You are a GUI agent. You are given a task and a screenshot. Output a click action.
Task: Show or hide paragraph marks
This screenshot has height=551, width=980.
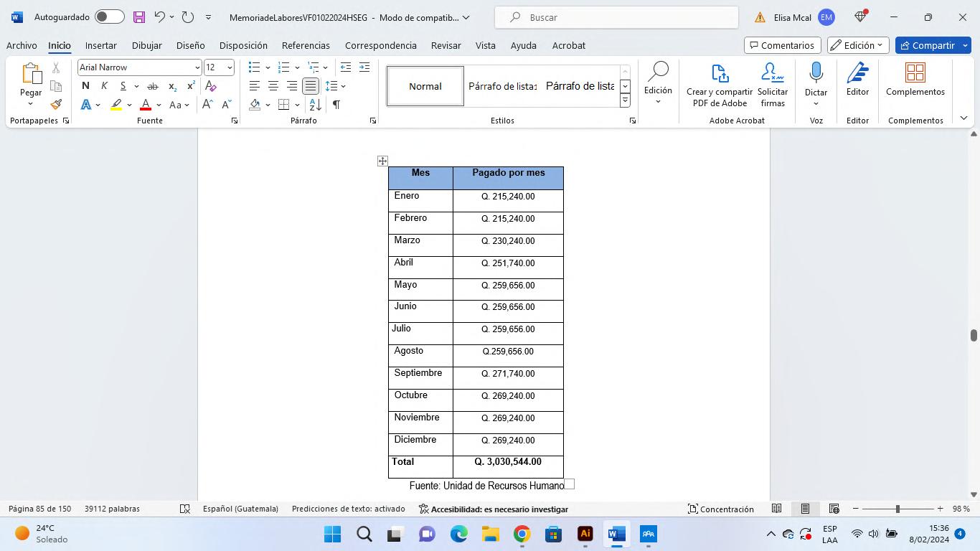(336, 105)
